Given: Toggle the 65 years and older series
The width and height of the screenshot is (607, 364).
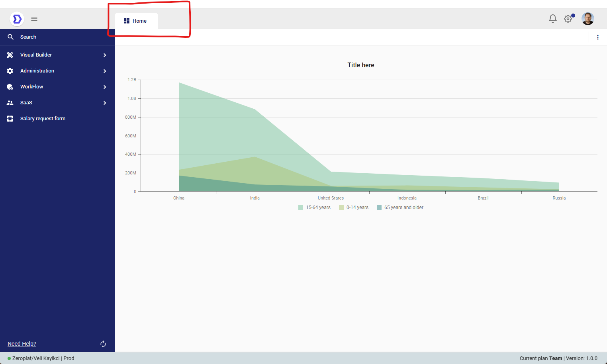Looking at the screenshot, I should coord(400,207).
